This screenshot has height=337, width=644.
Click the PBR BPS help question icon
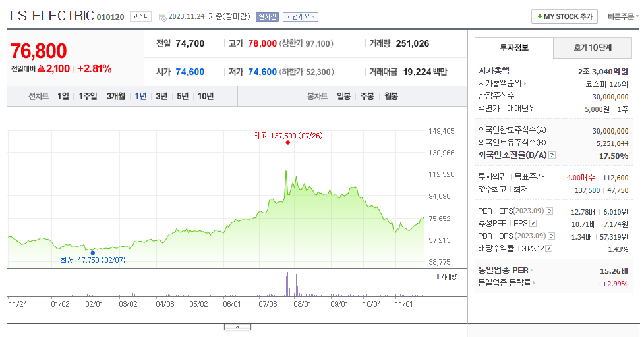[x=552, y=236]
